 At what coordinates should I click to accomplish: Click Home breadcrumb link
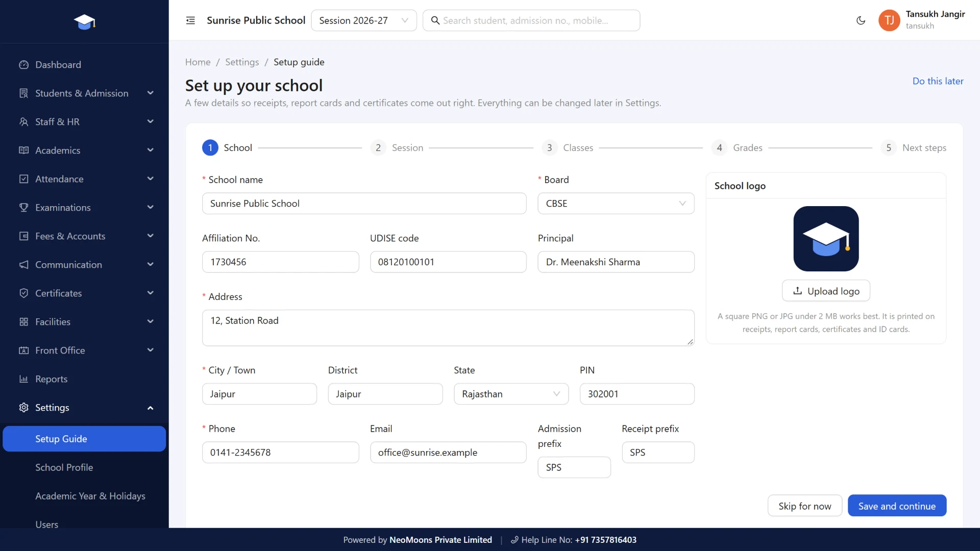198,62
